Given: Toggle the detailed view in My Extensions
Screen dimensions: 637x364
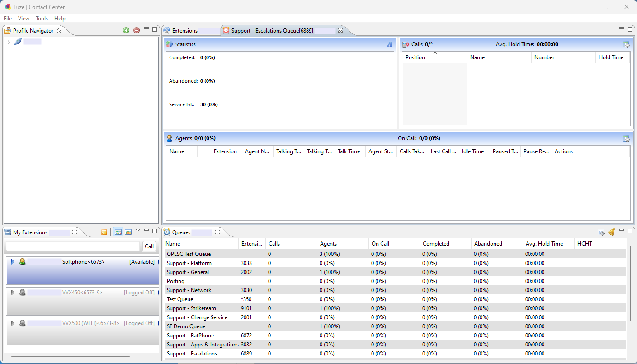Looking at the screenshot, I should coord(118,232).
